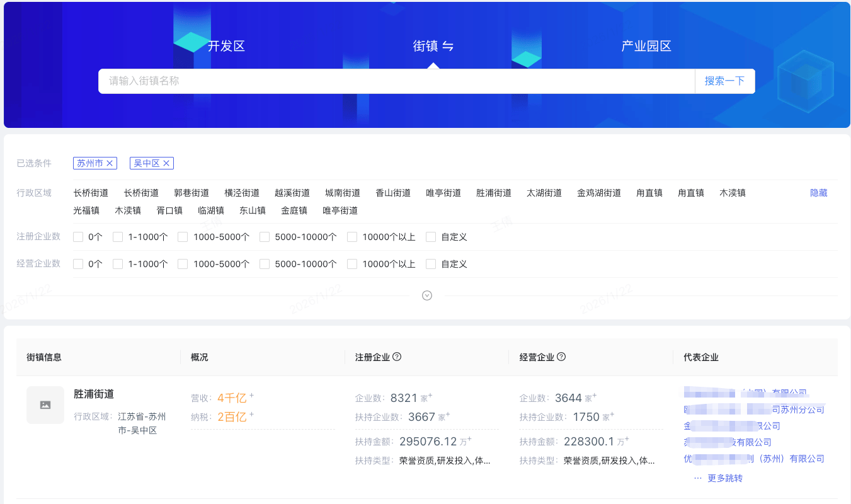Click the operating enterprise count 3644

coord(568,398)
